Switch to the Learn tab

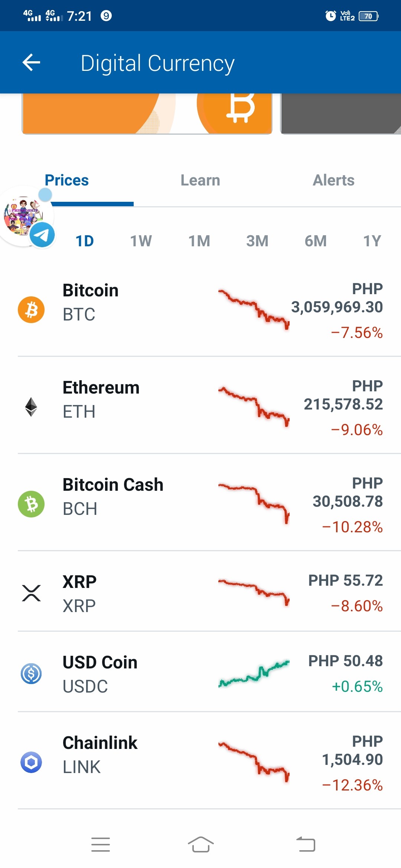tap(200, 180)
